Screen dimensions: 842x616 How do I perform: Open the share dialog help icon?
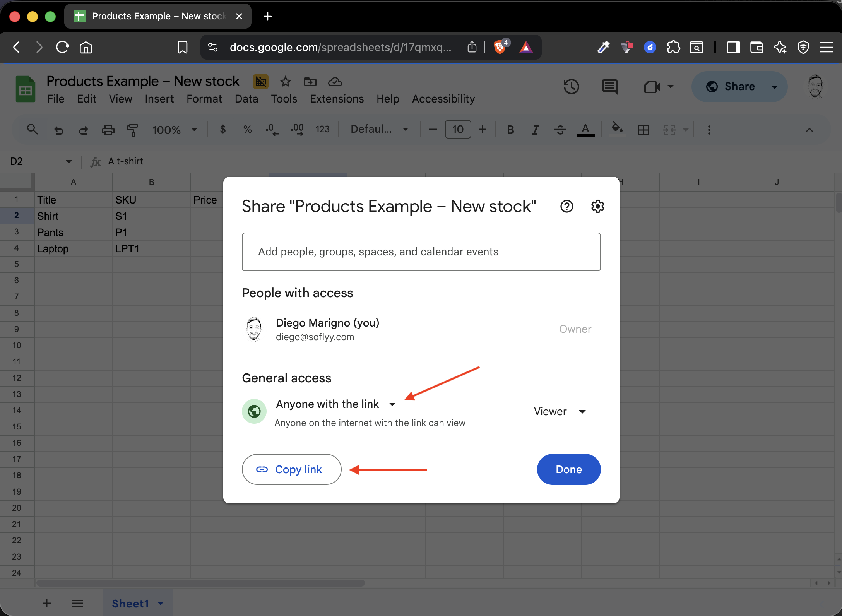point(566,206)
